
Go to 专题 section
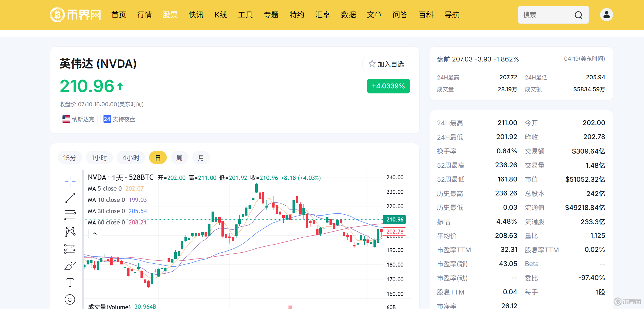point(271,15)
